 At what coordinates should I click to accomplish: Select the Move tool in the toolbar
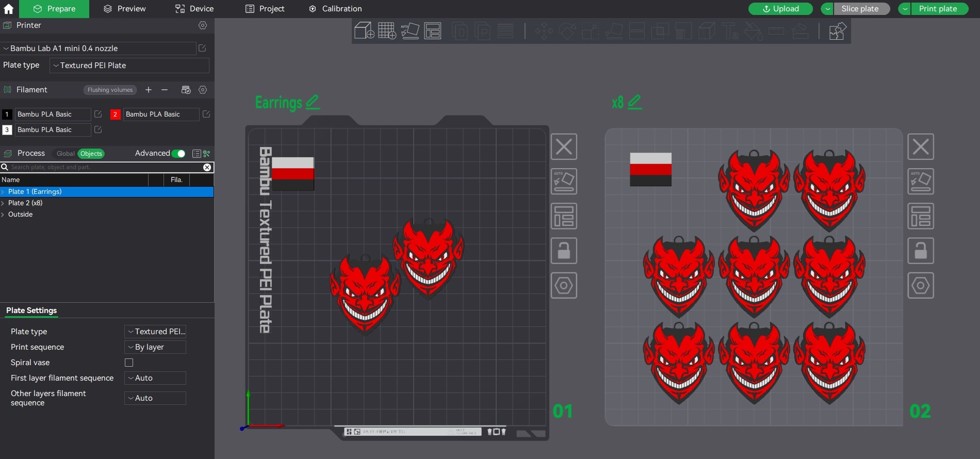[544, 31]
